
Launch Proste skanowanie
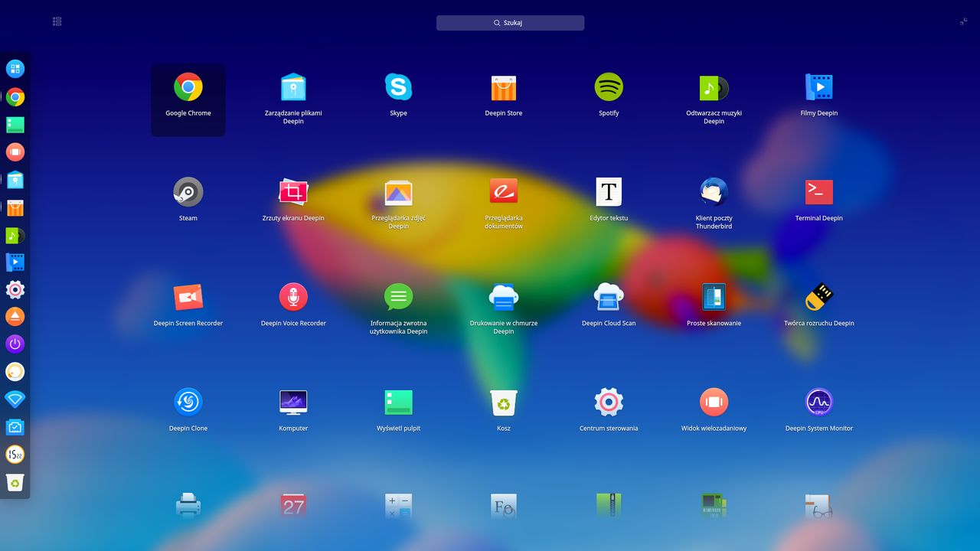tap(714, 297)
